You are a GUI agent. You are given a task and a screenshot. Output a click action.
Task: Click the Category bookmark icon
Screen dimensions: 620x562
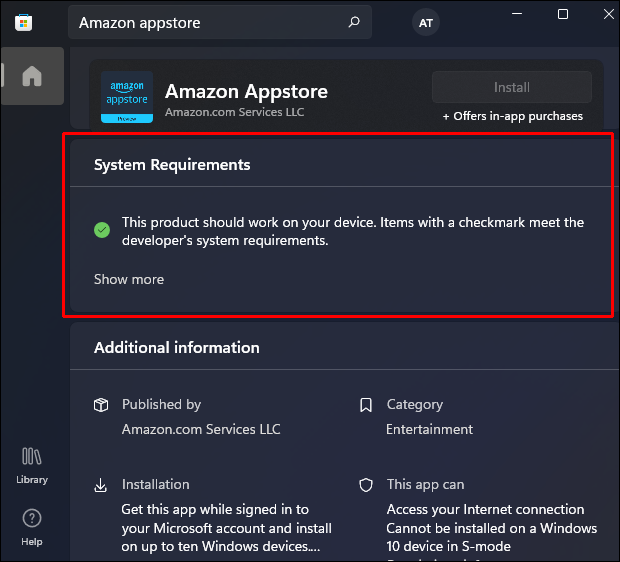tap(366, 405)
